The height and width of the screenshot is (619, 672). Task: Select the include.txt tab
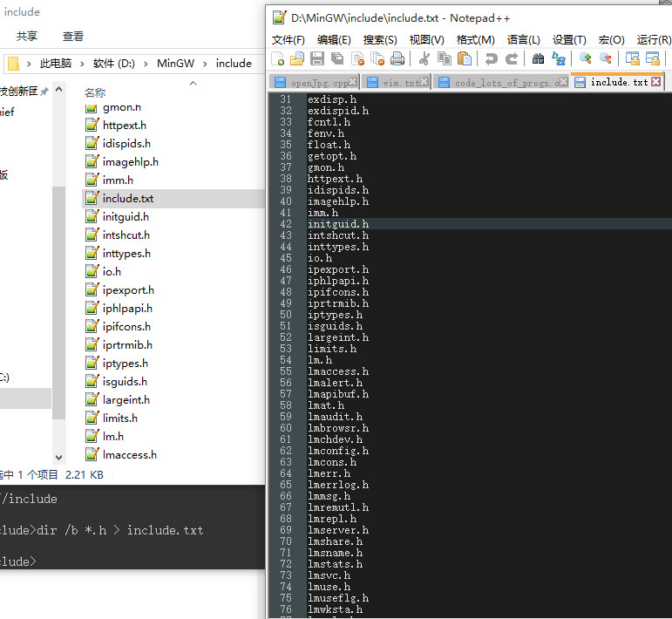(x=618, y=82)
